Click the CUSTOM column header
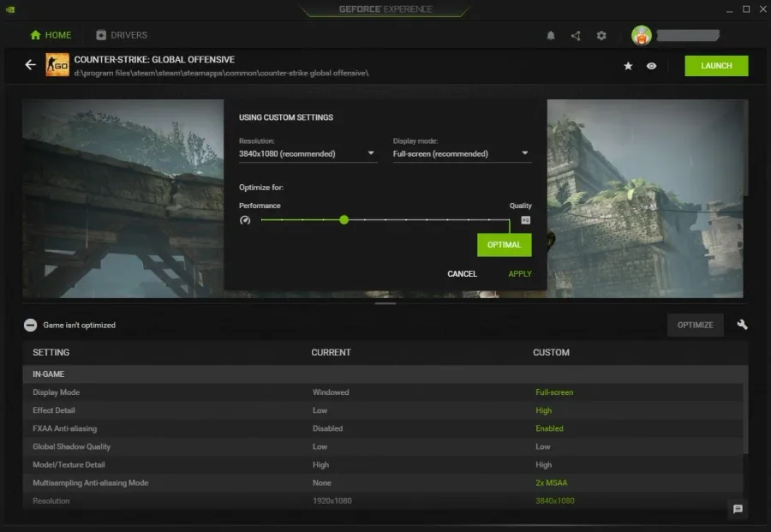Viewport: 771px width, 532px height. click(551, 353)
